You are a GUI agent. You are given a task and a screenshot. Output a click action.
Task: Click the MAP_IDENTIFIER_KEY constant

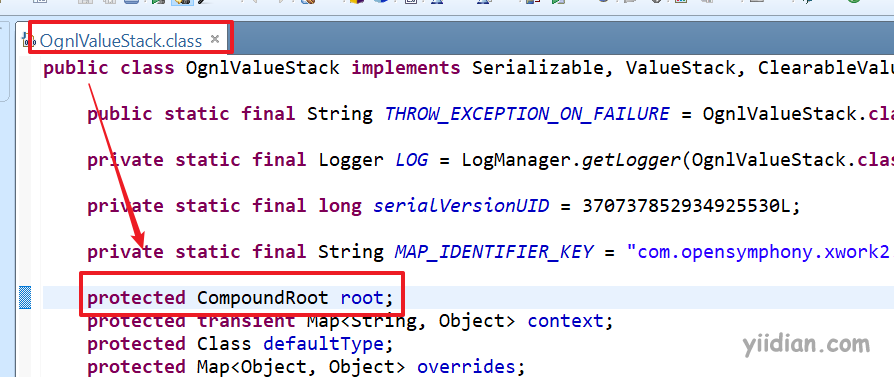494,252
